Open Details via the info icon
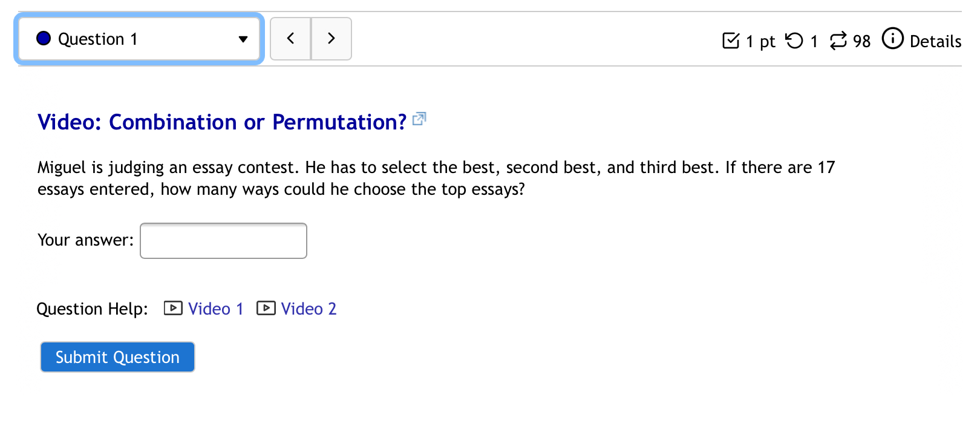This screenshot has height=435, width=980. point(893,40)
